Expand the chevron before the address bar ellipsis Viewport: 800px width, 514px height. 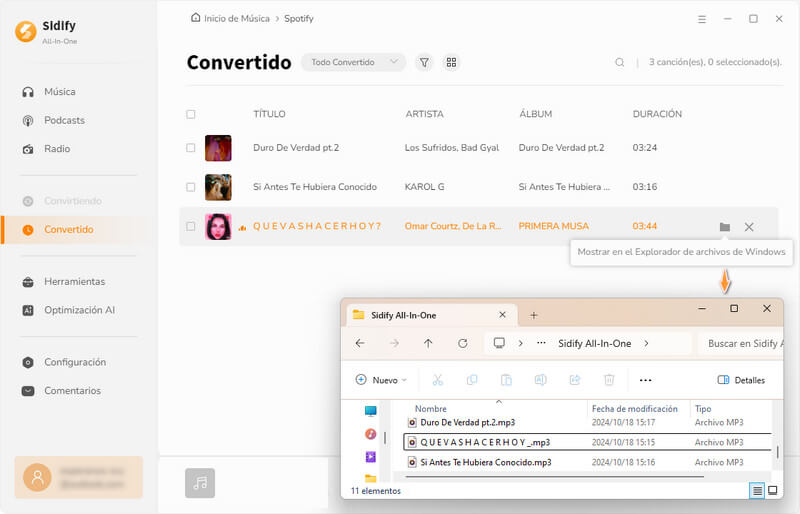(520, 344)
